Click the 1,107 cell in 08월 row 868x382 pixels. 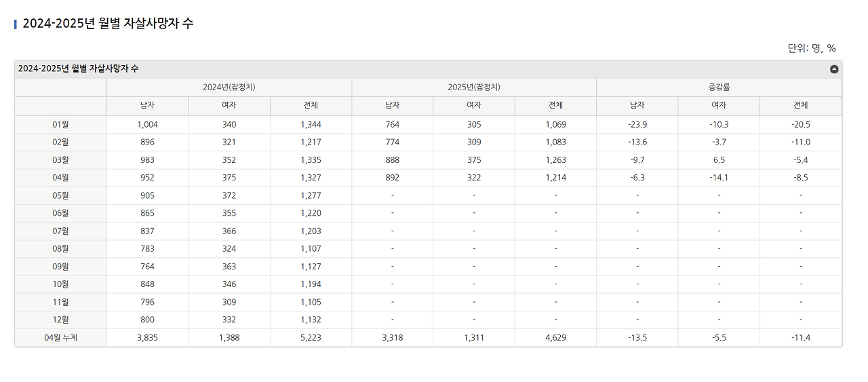coord(311,249)
